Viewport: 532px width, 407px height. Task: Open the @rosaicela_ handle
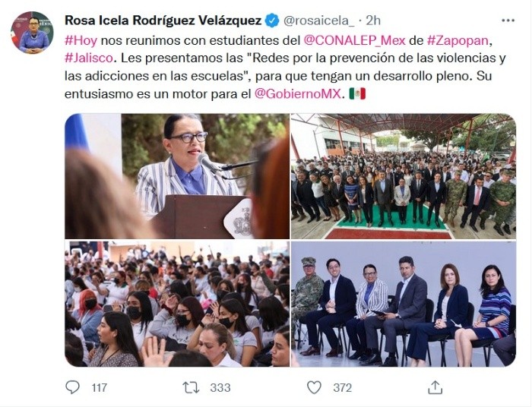pos(318,21)
